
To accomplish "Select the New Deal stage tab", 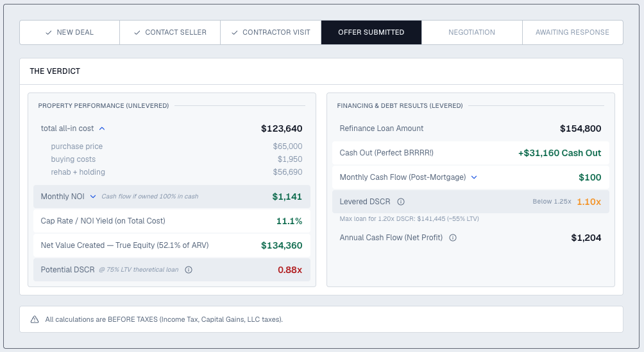I will click(x=69, y=32).
